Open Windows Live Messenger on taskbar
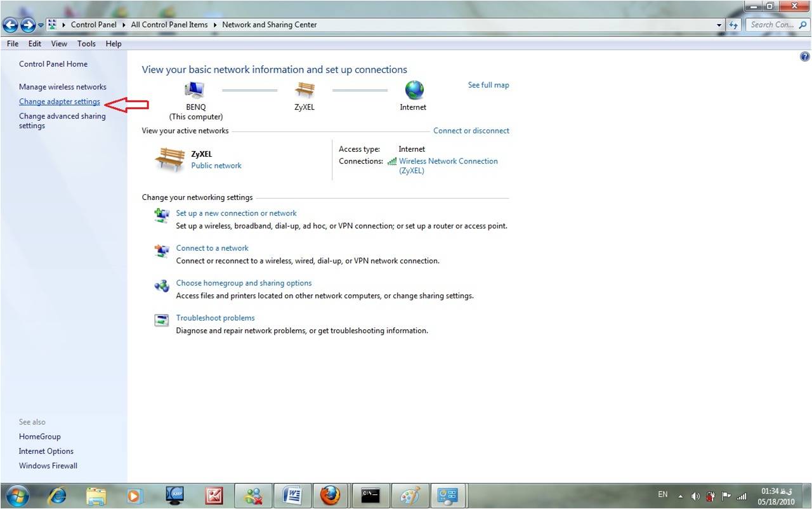This screenshot has height=509, width=812. click(x=254, y=496)
